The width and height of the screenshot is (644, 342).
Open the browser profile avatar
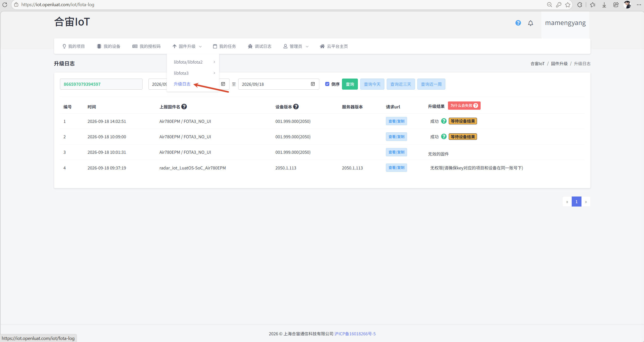(628, 5)
